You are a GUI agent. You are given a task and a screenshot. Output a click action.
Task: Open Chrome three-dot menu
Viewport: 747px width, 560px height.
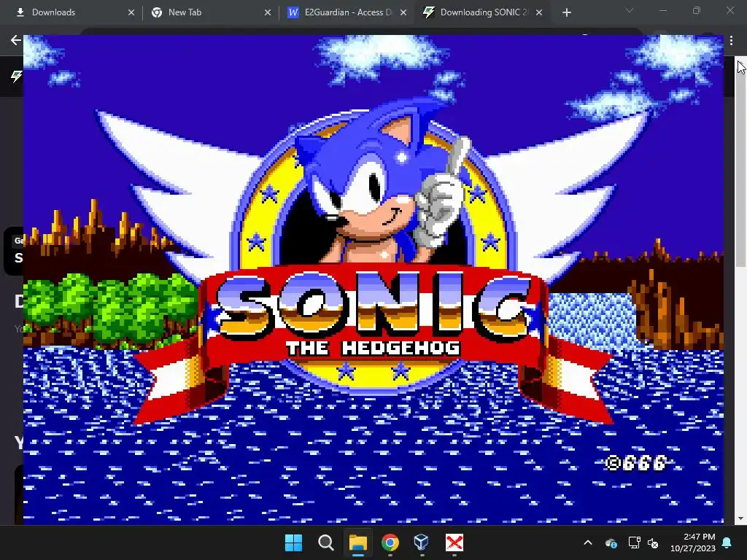pos(731,41)
